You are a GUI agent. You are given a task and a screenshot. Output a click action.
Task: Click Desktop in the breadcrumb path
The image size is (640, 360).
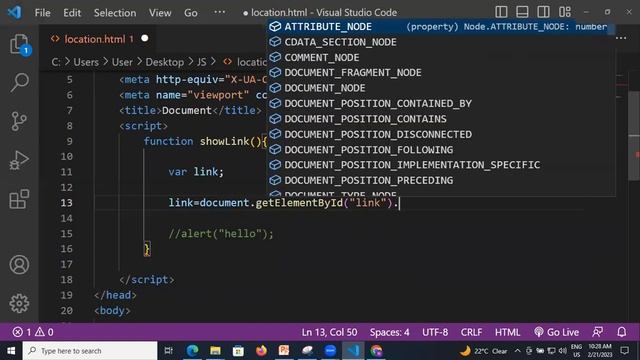[x=164, y=62]
